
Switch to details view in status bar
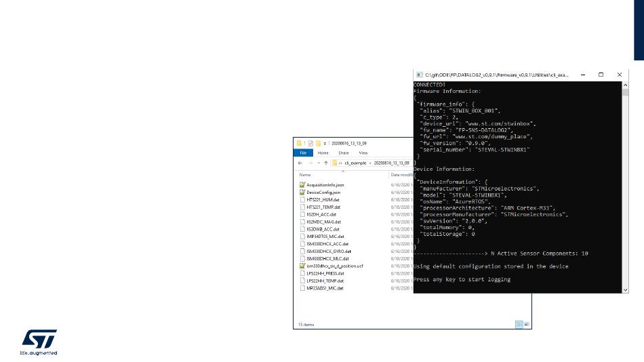pyautogui.click(x=519, y=325)
